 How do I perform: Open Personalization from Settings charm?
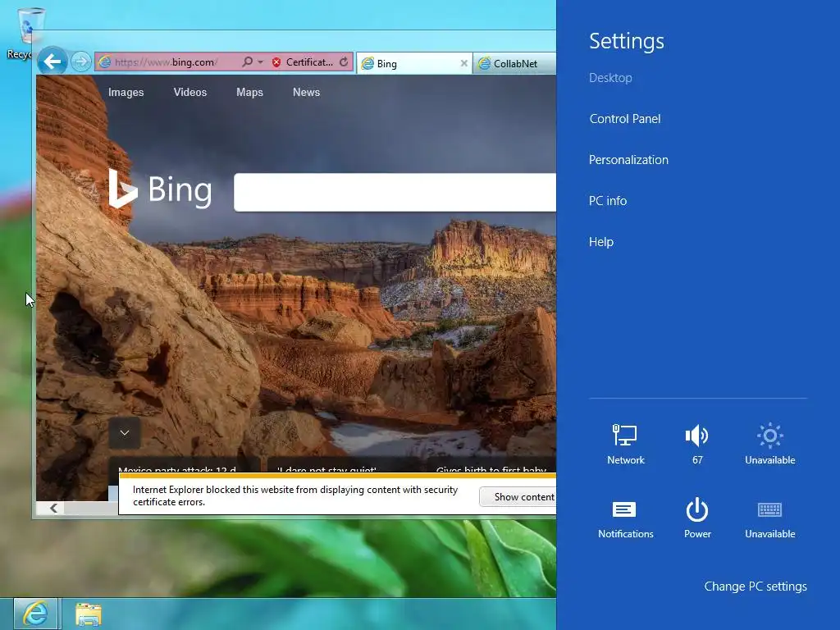(x=628, y=160)
